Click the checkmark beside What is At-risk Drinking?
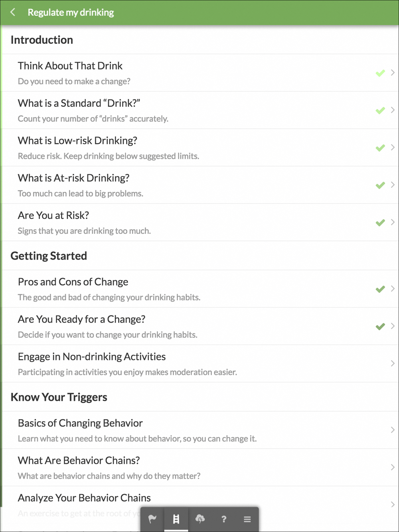 click(x=380, y=185)
